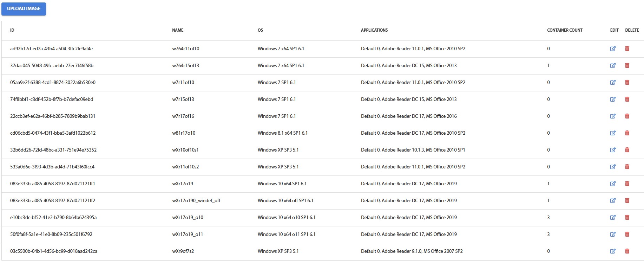This screenshot has width=644, height=263.
Task: Edit the wXr17o19_o10 image
Action: (x=613, y=218)
